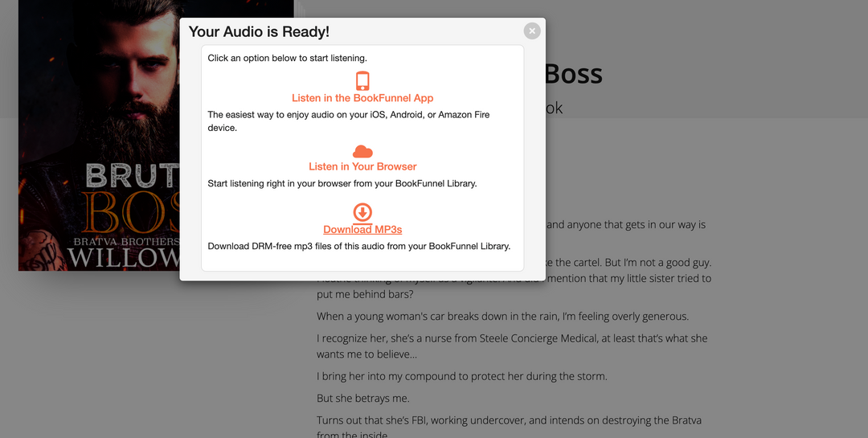Viewport: 868px width, 438px height.
Task: Click the paragraph about the car breaking down
Action: (502, 317)
